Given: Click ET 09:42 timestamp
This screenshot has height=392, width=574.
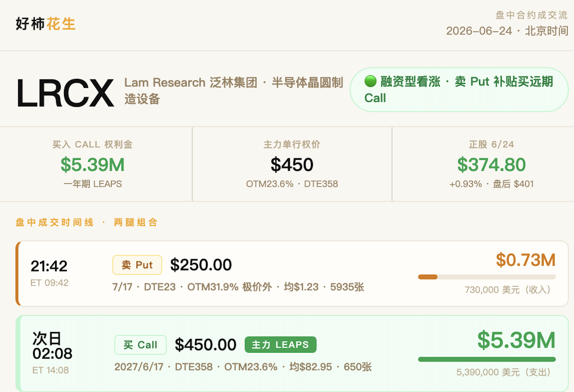Looking at the screenshot, I should 49,283.
